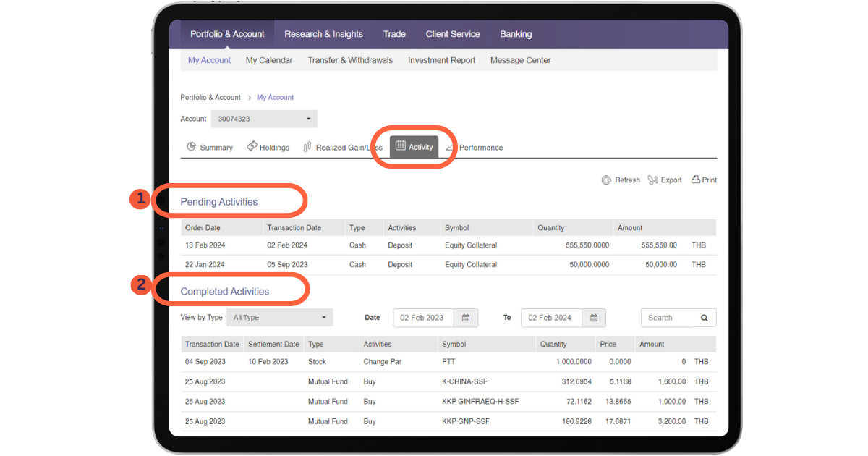Open the Summary tab with pie icon
Screen dimensions: 868x456
tap(210, 147)
